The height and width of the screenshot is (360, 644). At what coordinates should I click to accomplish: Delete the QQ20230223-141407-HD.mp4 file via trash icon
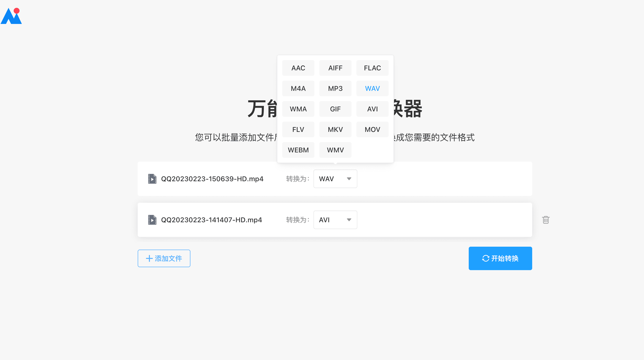(x=546, y=220)
